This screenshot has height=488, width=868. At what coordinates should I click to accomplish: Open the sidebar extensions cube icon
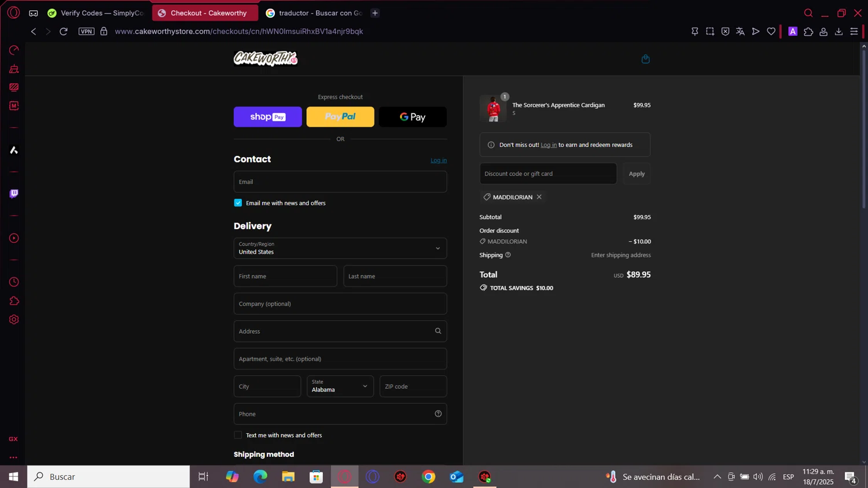tap(14, 301)
